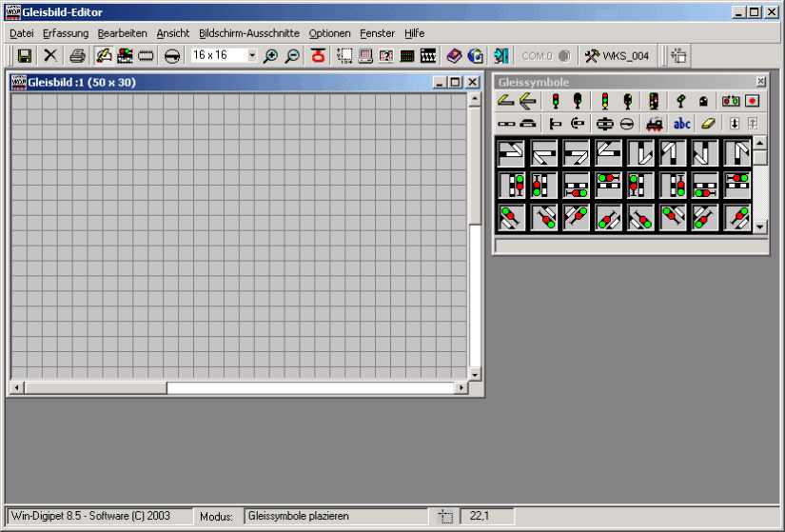Click status bar coordinates '22,1'

click(480, 516)
